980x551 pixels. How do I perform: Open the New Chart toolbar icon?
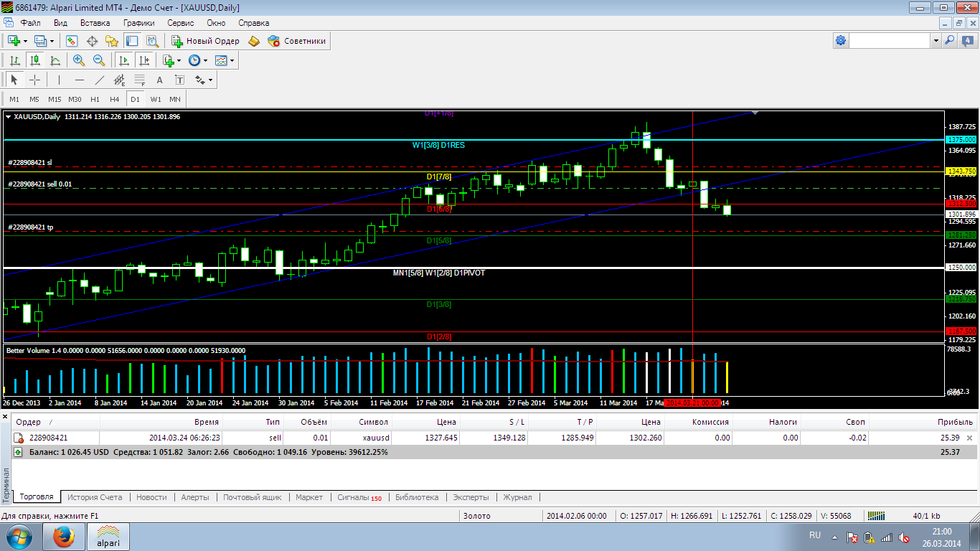(14, 41)
